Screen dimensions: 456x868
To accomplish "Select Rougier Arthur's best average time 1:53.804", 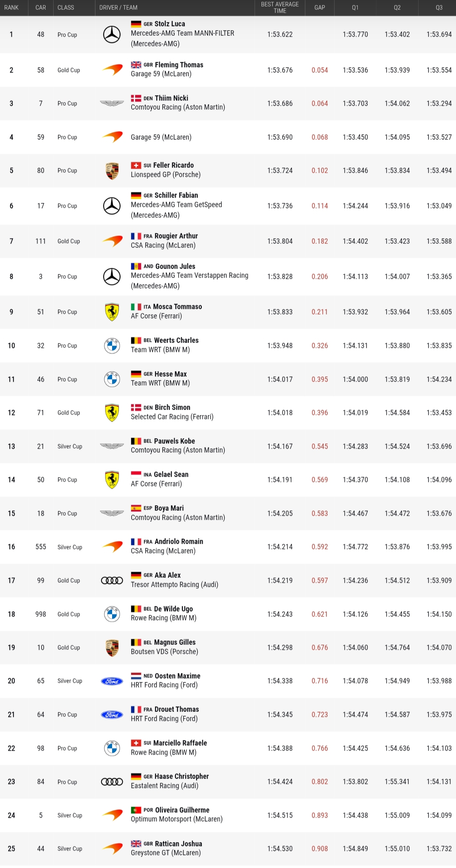I will [x=280, y=241].
